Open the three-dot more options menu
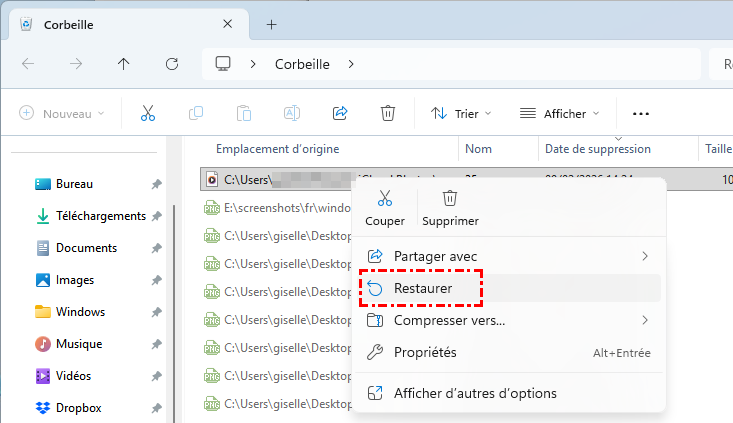Screen dimensions: 733x423 [641, 113]
